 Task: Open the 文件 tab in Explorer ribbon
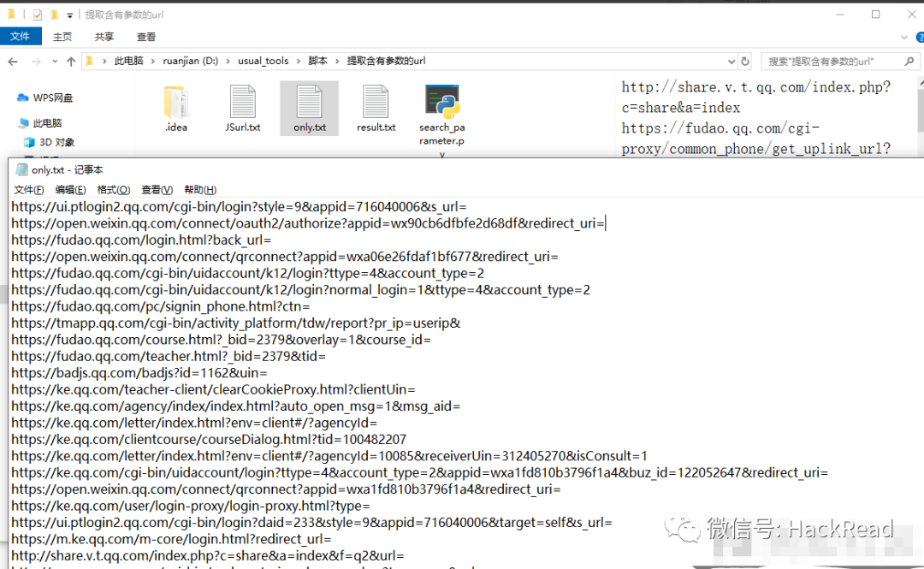pos(20,37)
